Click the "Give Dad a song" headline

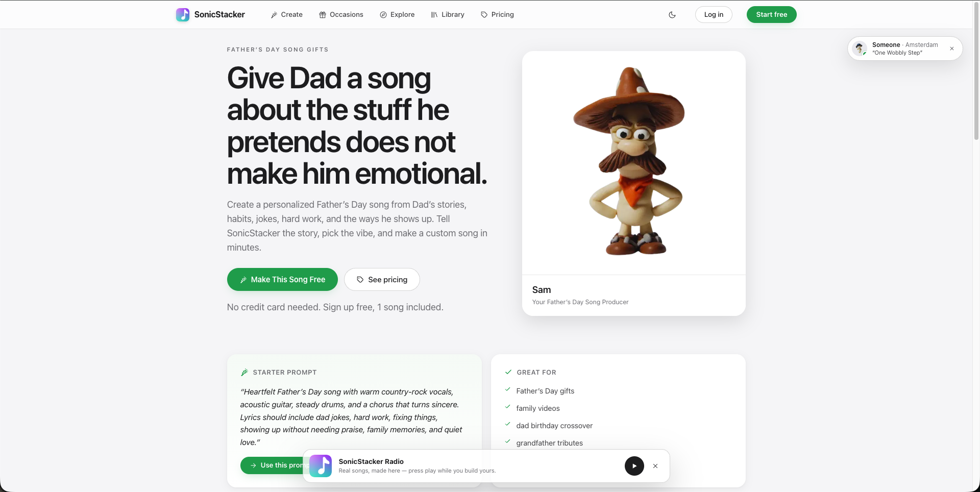coord(356,126)
